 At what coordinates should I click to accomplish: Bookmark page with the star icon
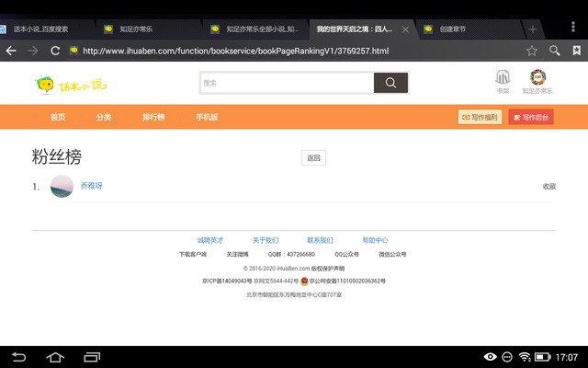[x=532, y=51]
